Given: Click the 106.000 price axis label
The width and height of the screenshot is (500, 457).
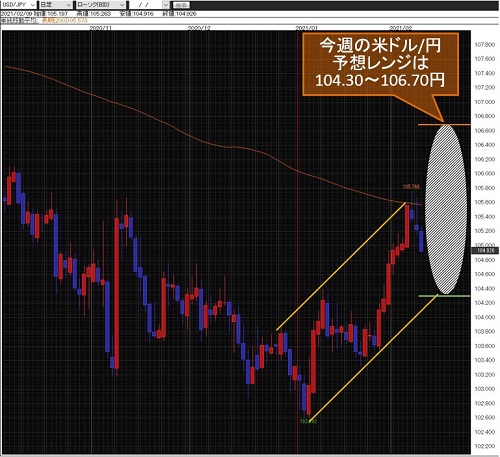Looking at the screenshot, I should coord(485,173).
